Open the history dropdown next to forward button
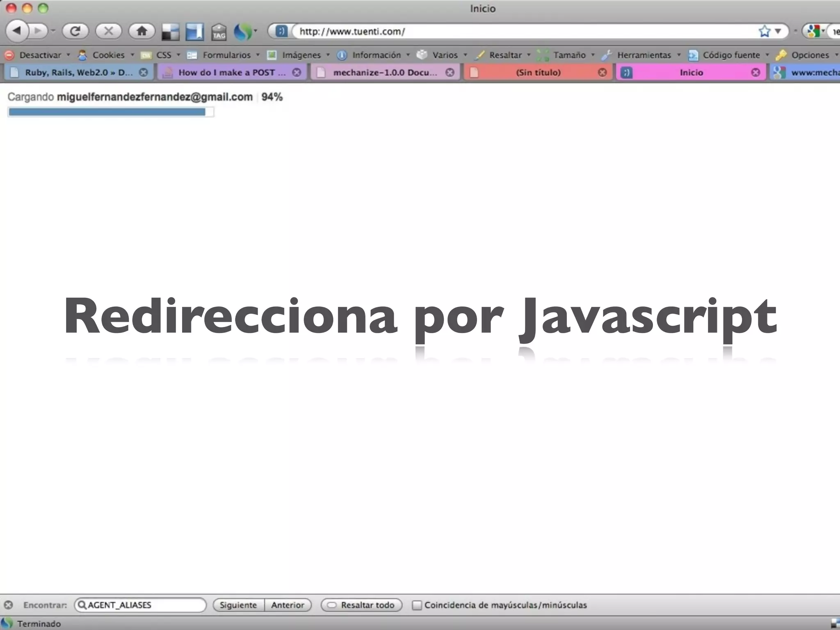Image resolution: width=840 pixels, height=630 pixels. click(x=53, y=31)
